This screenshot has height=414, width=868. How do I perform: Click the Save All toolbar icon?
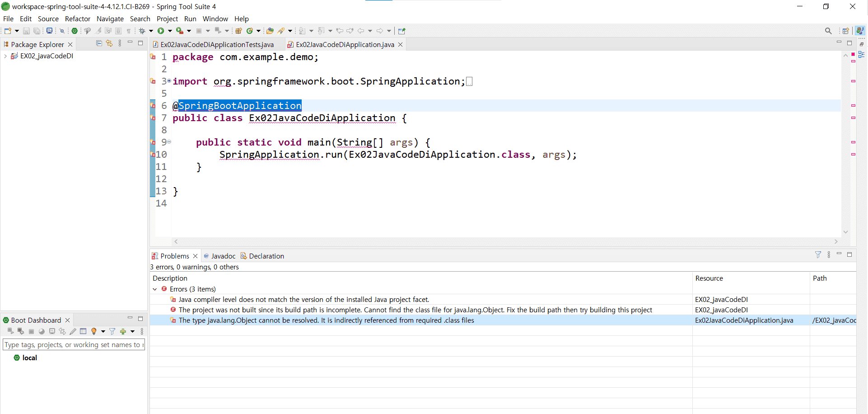37,31
